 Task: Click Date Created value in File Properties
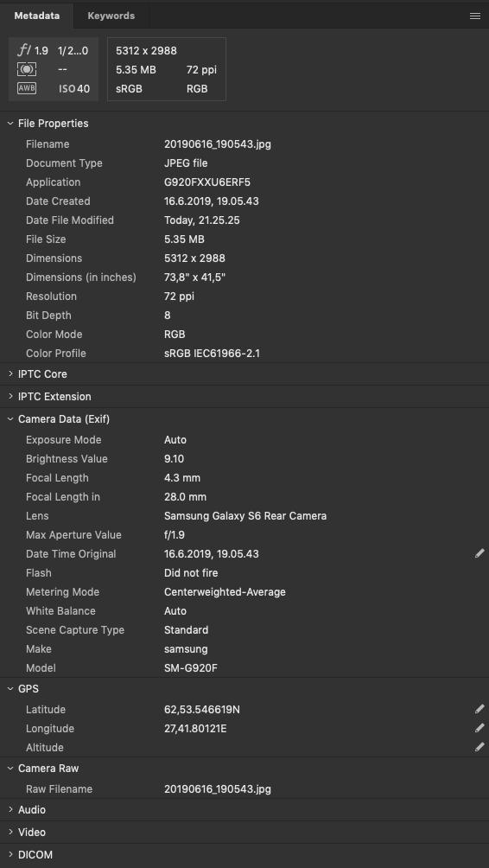212,201
